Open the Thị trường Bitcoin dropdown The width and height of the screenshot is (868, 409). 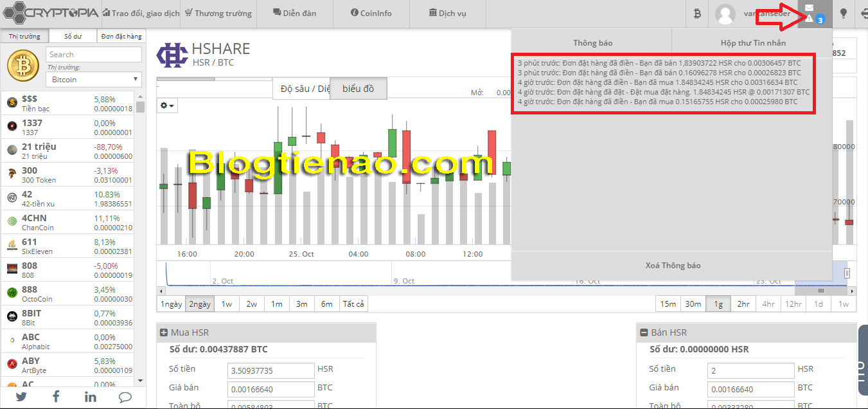tap(94, 80)
